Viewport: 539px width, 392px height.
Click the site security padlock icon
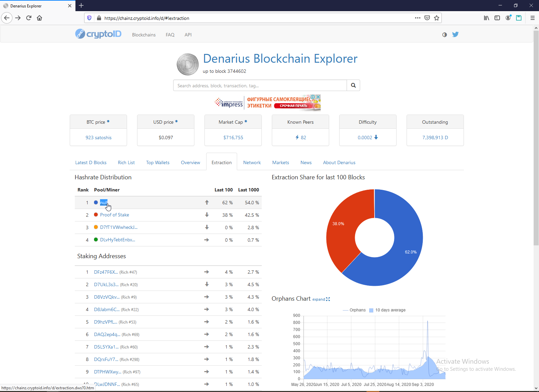(99, 18)
